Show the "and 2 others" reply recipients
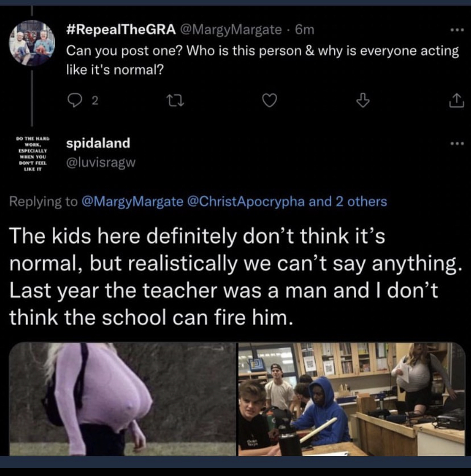Viewport: 471px width, 476px height. click(x=348, y=202)
